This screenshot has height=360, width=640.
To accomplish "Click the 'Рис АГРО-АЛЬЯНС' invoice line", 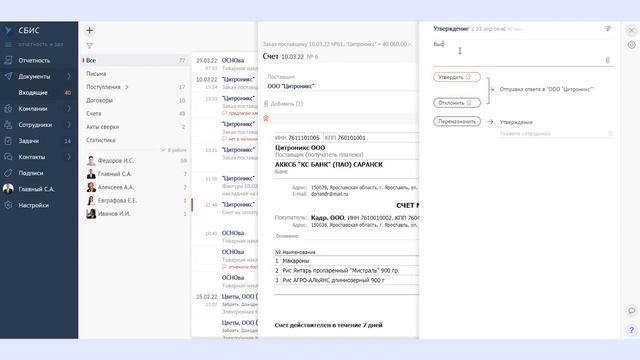I will pos(346,280).
